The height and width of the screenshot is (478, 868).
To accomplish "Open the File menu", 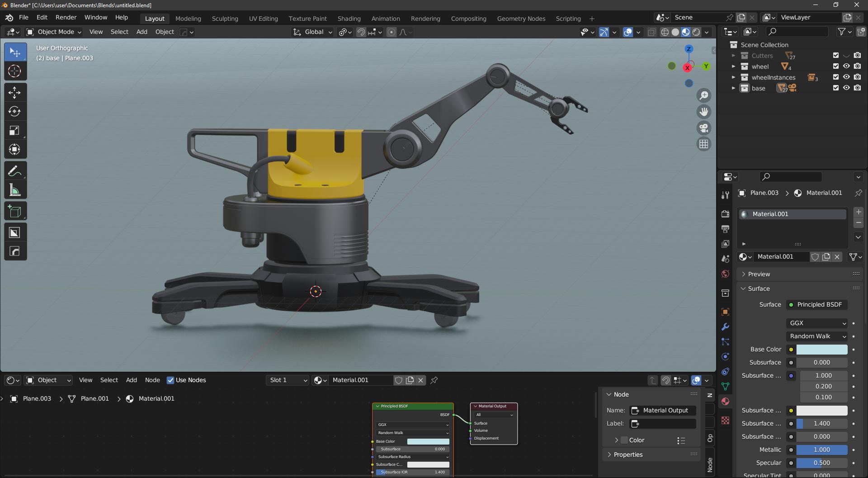I will pos(24,17).
